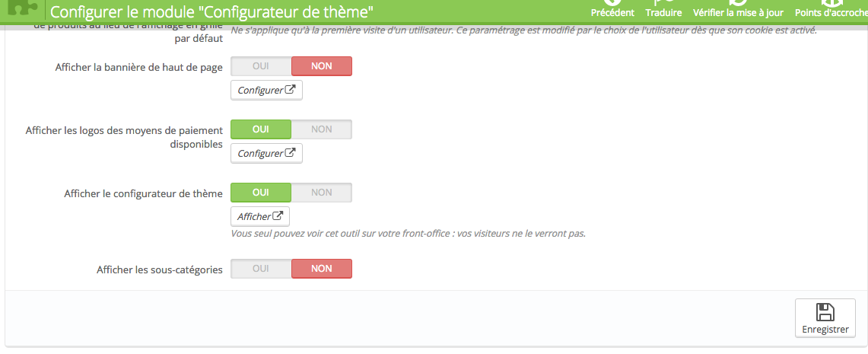
Task: Select OUI for Afficher le configurateur de thème
Action: (x=261, y=193)
